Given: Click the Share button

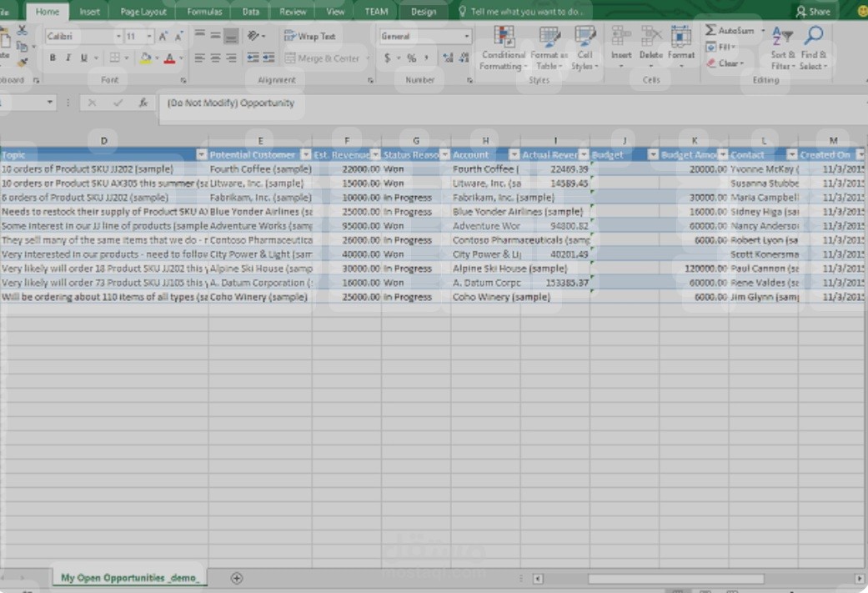Looking at the screenshot, I should [813, 11].
